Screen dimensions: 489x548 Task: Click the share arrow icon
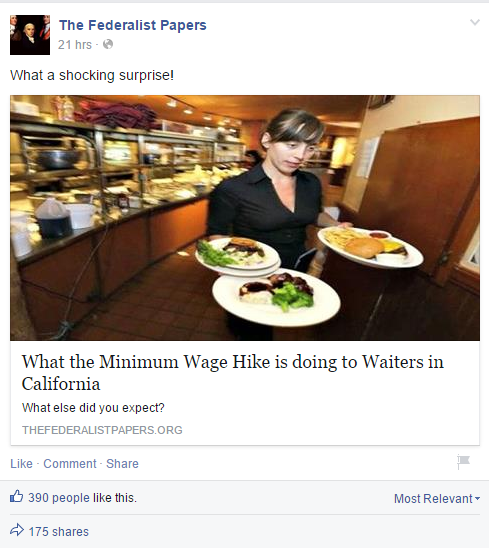[x=17, y=530]
